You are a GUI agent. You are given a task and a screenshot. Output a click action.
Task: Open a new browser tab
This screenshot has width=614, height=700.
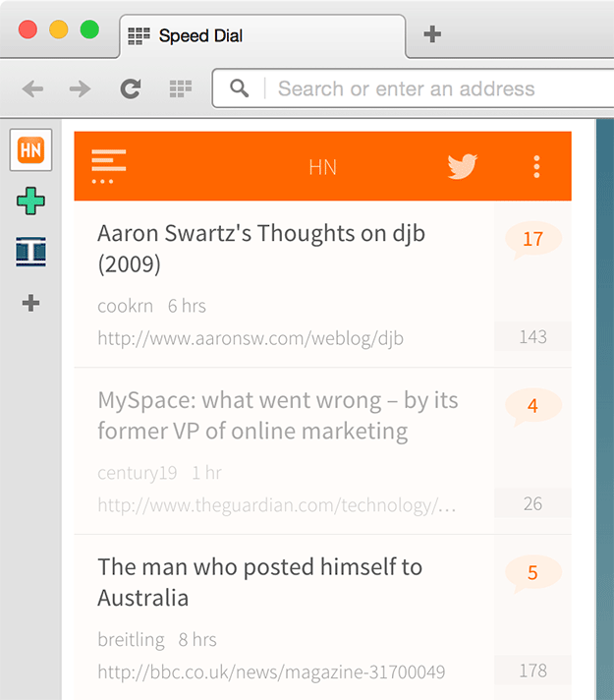point(432,34)
